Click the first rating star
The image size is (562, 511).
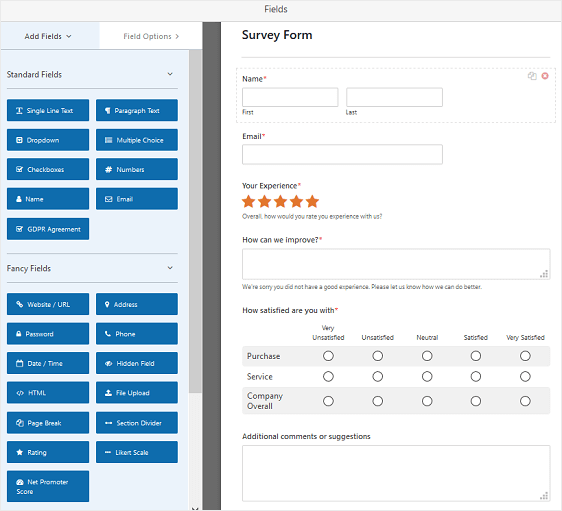pyautogui.click(x=249, y=201)
